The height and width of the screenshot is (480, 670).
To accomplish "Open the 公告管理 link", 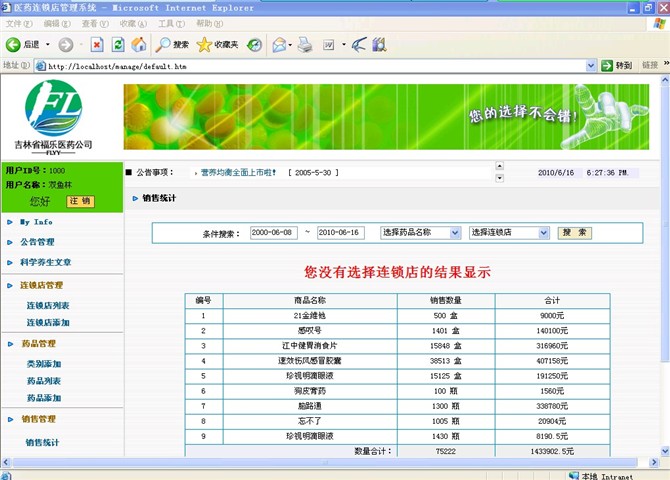I will click(x=37, y=242).
